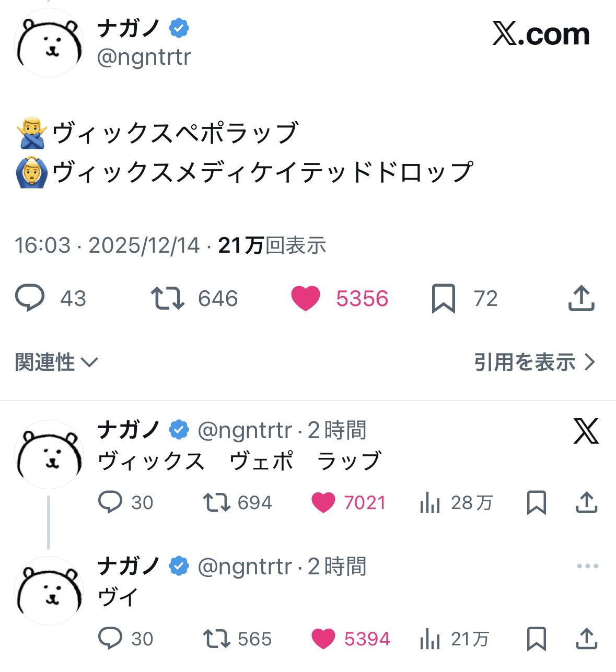This screenshot has height=672, width=616.
Task: Toggle bookmark on the main post
Action: pyautogui.click(x=443, y=299)
